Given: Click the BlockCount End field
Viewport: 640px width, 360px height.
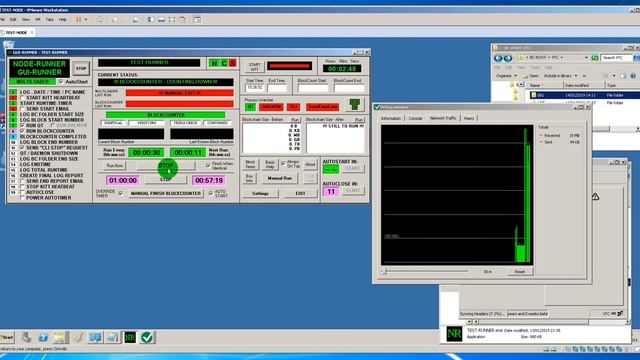Looking at the screenshot, I should pos(349,88).
